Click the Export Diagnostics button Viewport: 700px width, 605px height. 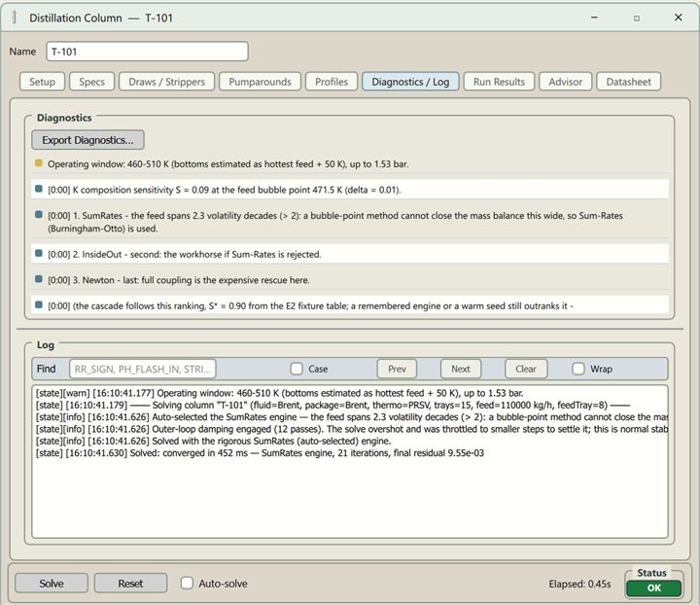tap(87, 140)
